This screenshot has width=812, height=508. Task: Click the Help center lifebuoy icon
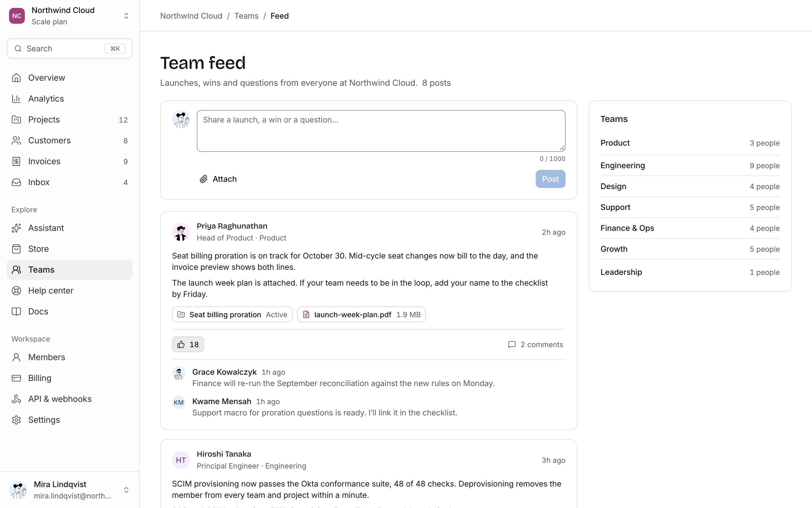coord(16,290)
